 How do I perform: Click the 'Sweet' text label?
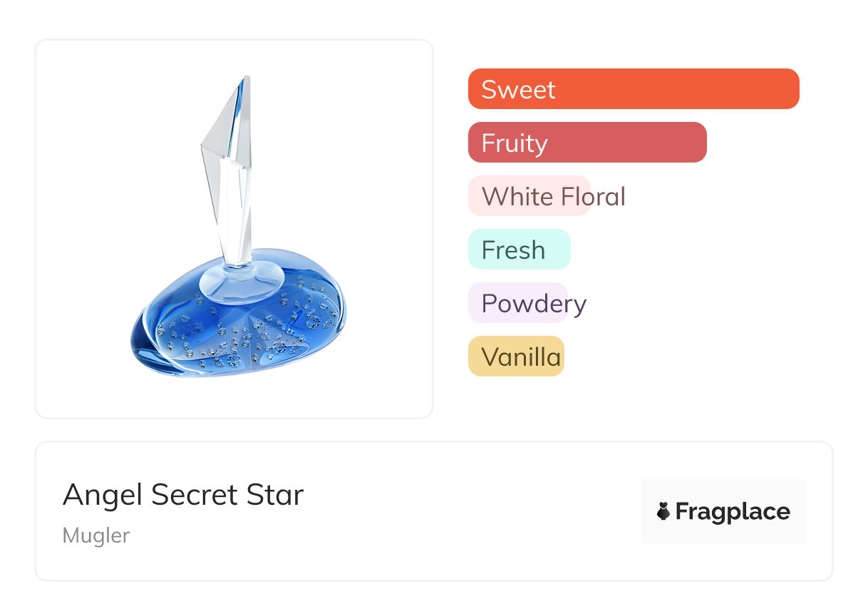pos(518,90)
